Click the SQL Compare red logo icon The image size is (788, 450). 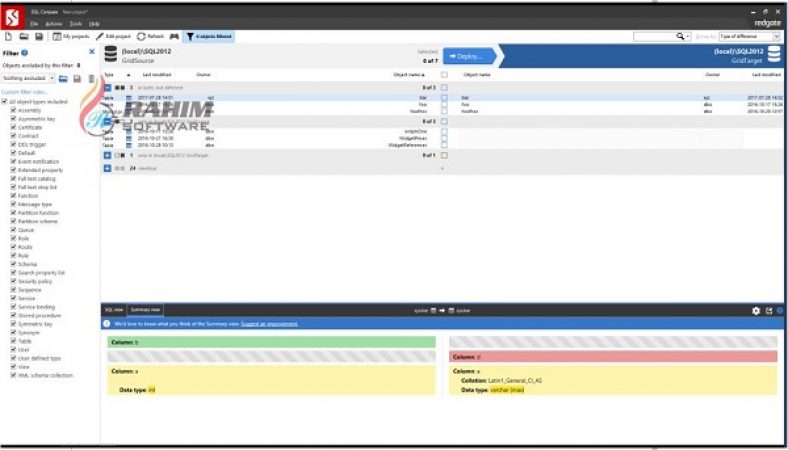click(12, 18)
